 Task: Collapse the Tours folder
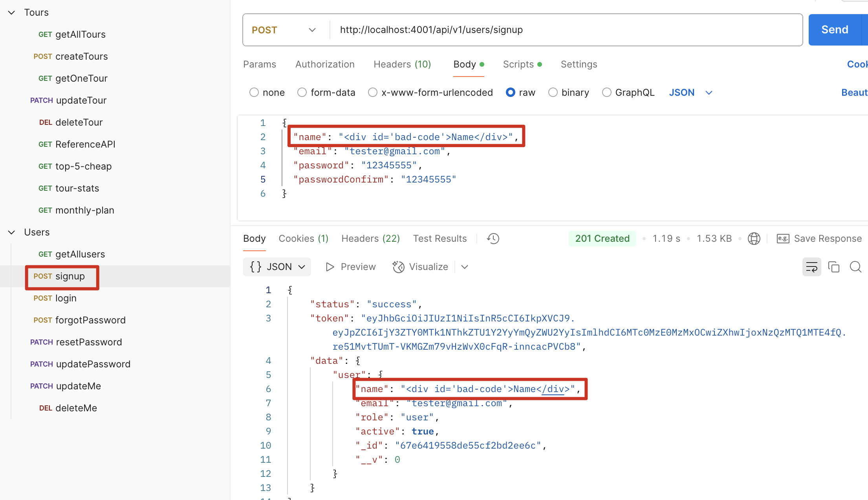pos(12,13)
